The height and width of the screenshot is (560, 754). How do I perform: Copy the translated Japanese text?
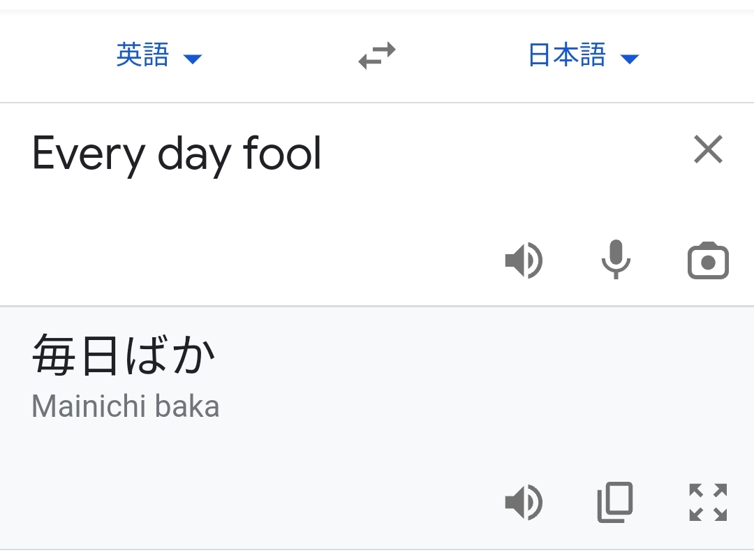tap(615, 503)
